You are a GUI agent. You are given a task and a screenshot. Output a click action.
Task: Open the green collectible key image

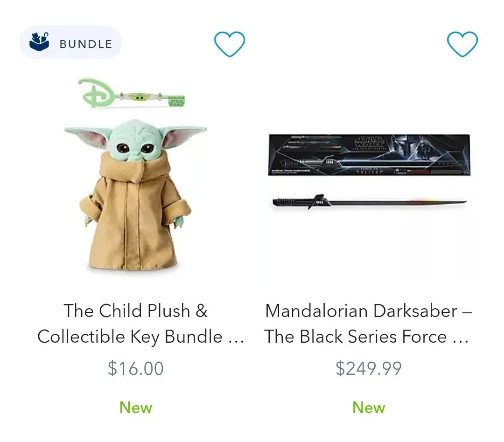click(132, 94)
